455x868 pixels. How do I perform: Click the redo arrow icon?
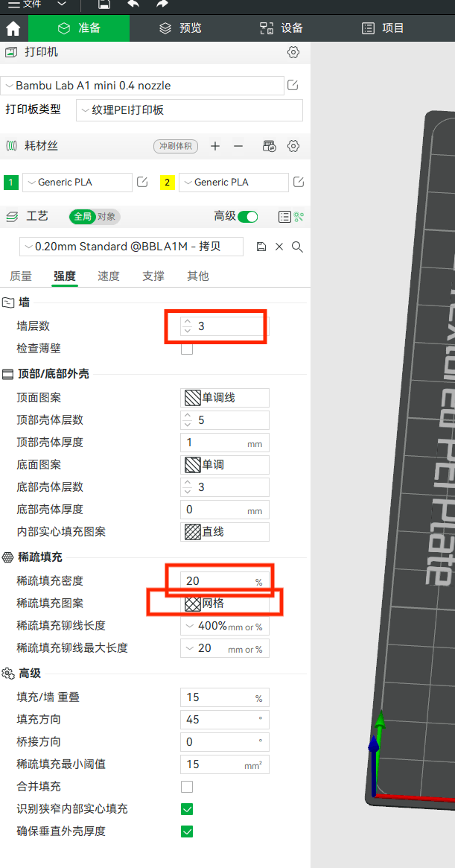click(x=162, y=4)
